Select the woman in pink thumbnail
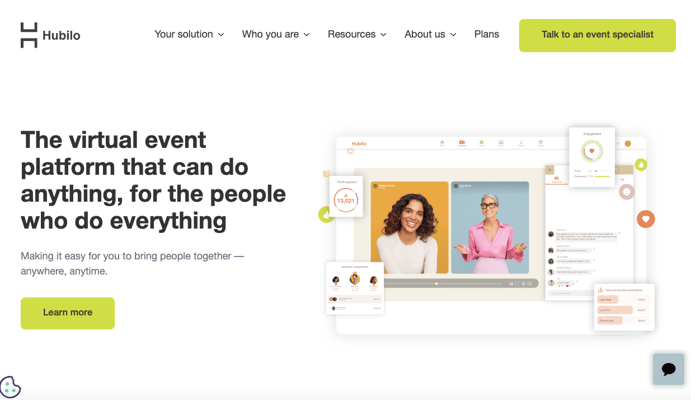The image size is (691, 400). [490, 227]
